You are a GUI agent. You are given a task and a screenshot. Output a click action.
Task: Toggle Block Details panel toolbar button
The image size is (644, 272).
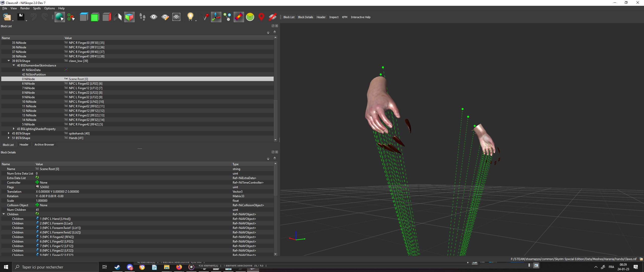pyautogui.click(x=305, y=17)
